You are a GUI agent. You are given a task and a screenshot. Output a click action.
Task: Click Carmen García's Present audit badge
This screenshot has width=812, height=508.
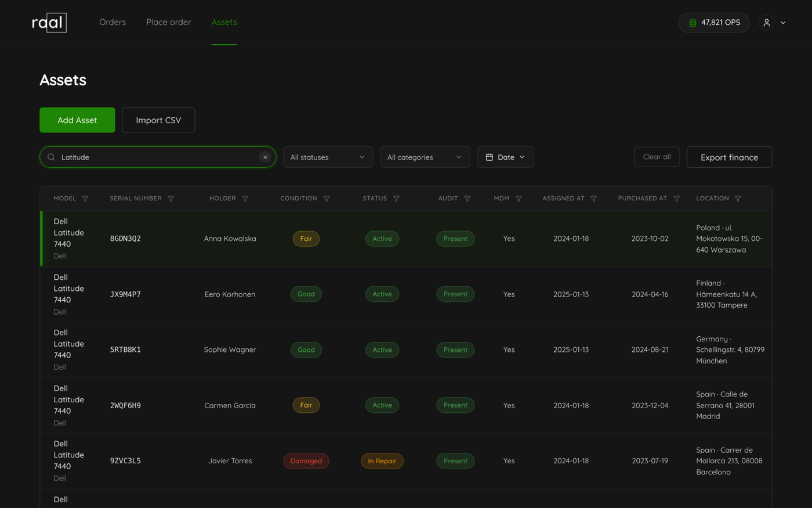(x=455, y=405)
